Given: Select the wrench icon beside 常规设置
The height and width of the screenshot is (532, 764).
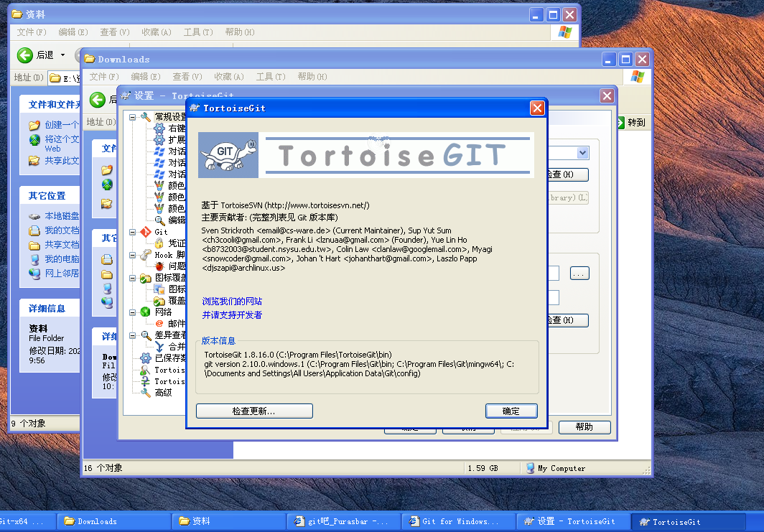Looking at the screenshot, I should tap(145, 117).
